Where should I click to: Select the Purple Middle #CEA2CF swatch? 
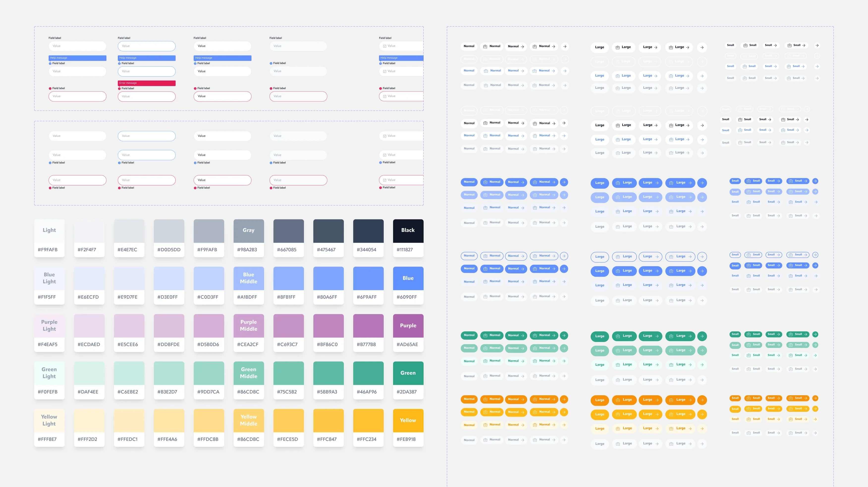tap(249, 333)
